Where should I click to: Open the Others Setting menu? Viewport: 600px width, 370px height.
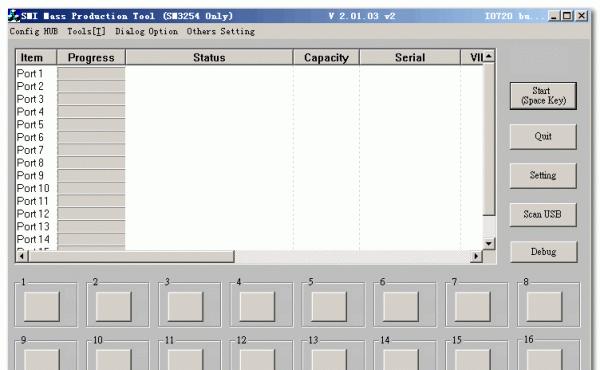(x=221, y=31)
